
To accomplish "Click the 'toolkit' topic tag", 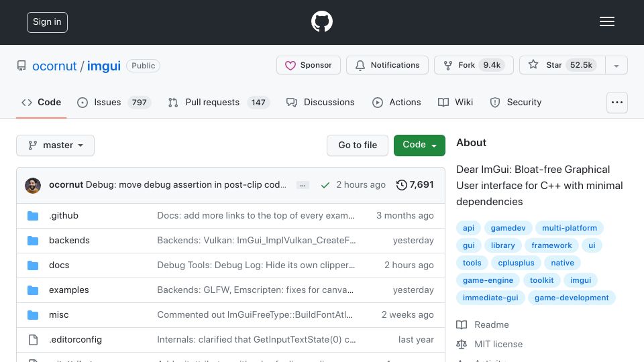I will [x=542, y=280].
